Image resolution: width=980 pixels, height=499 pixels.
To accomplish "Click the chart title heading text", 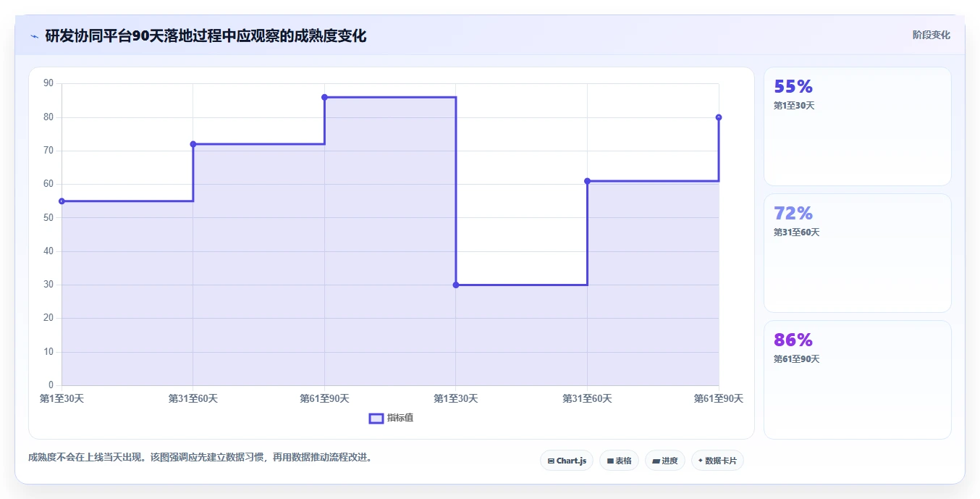I will coord(206,36).
